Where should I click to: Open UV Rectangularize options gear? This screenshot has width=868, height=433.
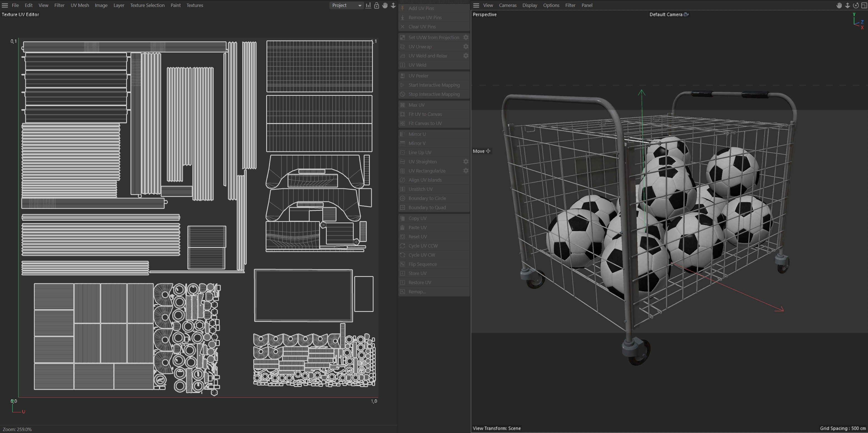click(x=466, y=171)
